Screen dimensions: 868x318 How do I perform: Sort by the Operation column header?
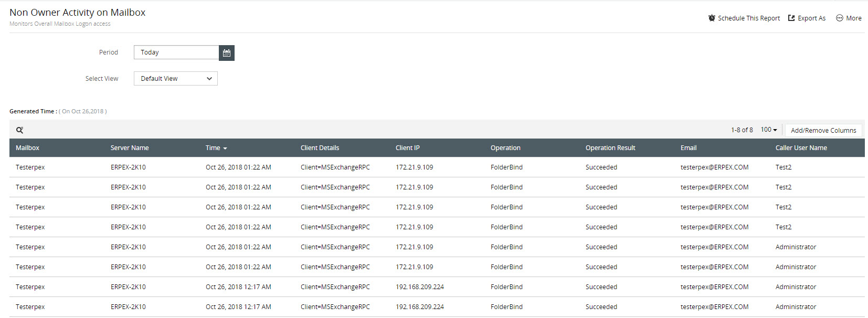[505, 148]
